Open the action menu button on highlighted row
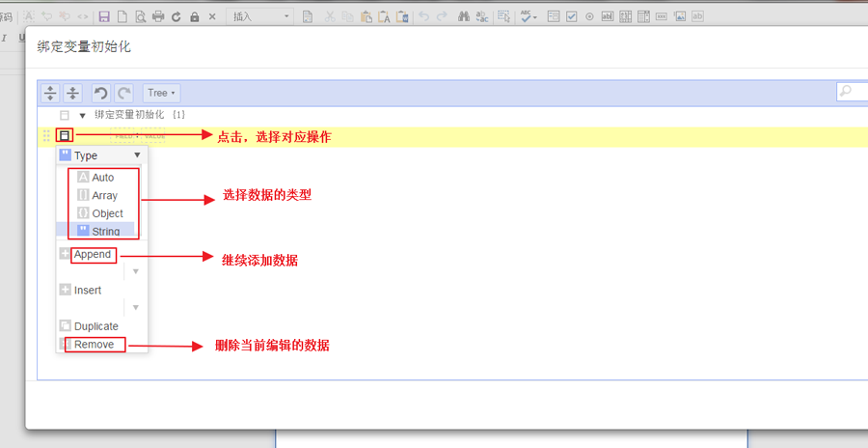Image resolution: width=868 pixels, height=448 pixels. pos(65,136)
